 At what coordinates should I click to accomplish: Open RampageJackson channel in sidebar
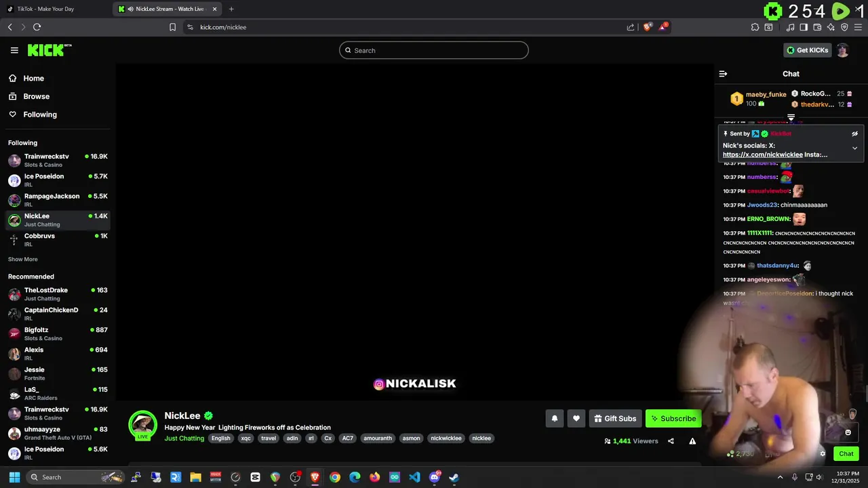tap(58, 200)
